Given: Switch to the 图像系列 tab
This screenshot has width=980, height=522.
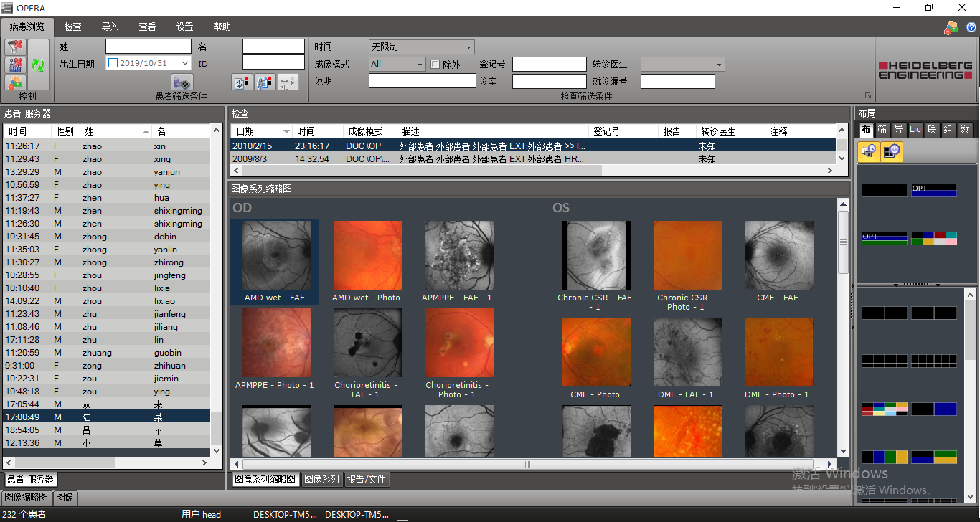Looking at the screenshot, I should (321, 479).
